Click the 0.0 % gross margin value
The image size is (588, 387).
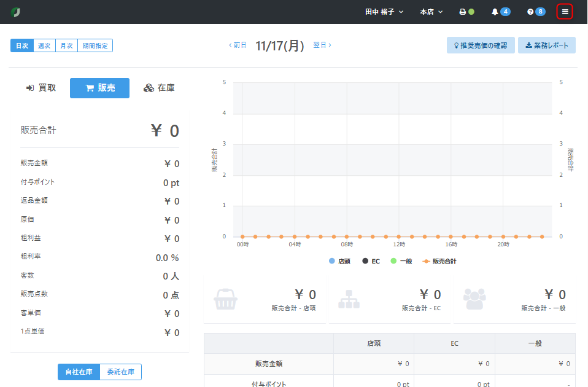[x=167, y=258]
